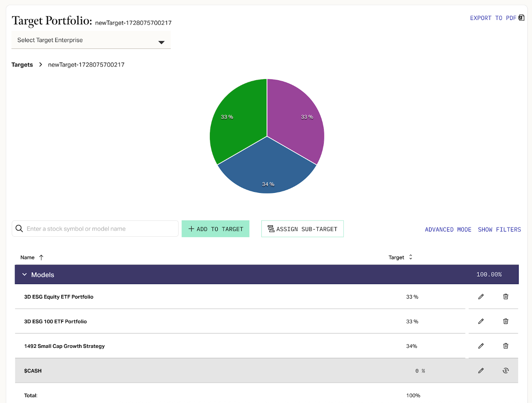Delete the 3D ESG 100 ETF Portfolio row
Image resolution: width=532 pixels, height=403 pixels.
click(505, 321)
